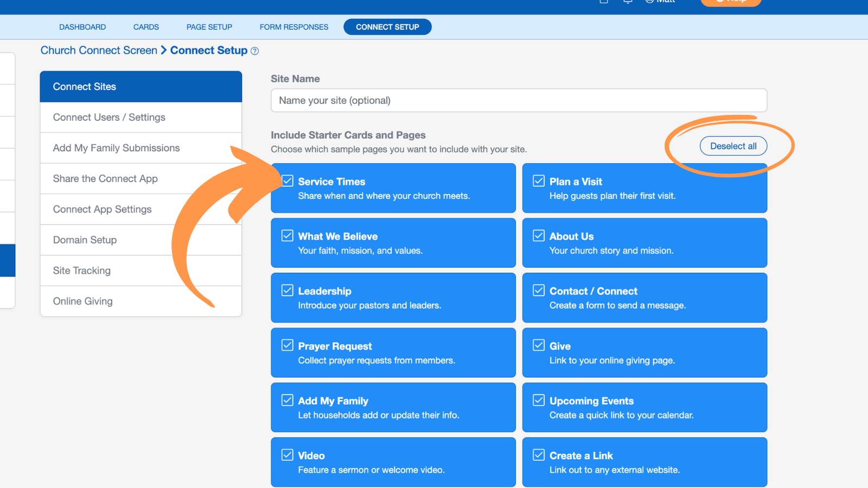Click 'Introduce your pastors and leaders.' text
This screenshot has height=488, width=868.
(369, 305)
